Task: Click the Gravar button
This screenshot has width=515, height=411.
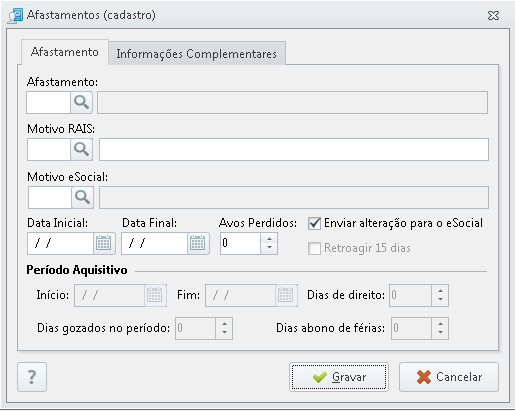Action: (x=339, y=377)
